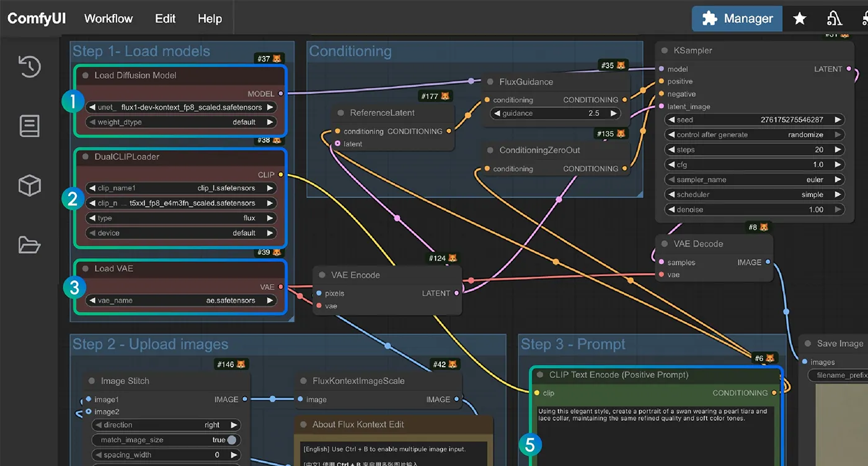Click the Conditioning group title
This screenshot has height=466, width=868.
(350, 52)
